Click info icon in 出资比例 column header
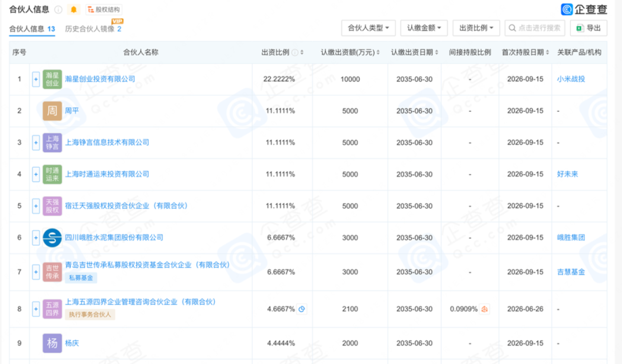The height and width of the screenshot is (364, 622). [x=295, y=53]
